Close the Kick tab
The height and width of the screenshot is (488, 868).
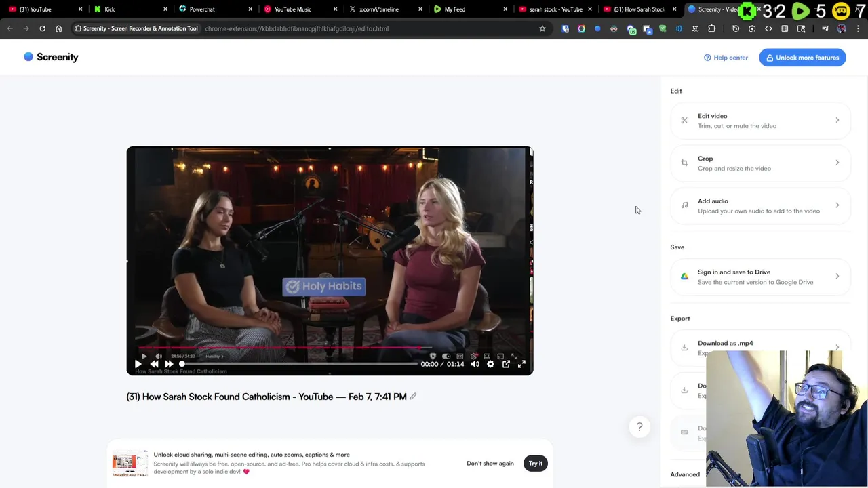pos(165,9)
